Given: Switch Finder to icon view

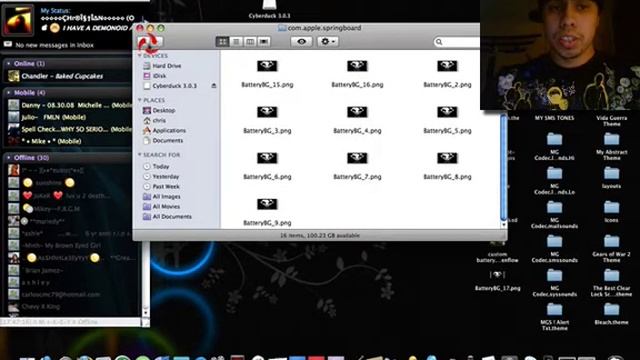Looking at the screenshot, I should pos(222,42).
